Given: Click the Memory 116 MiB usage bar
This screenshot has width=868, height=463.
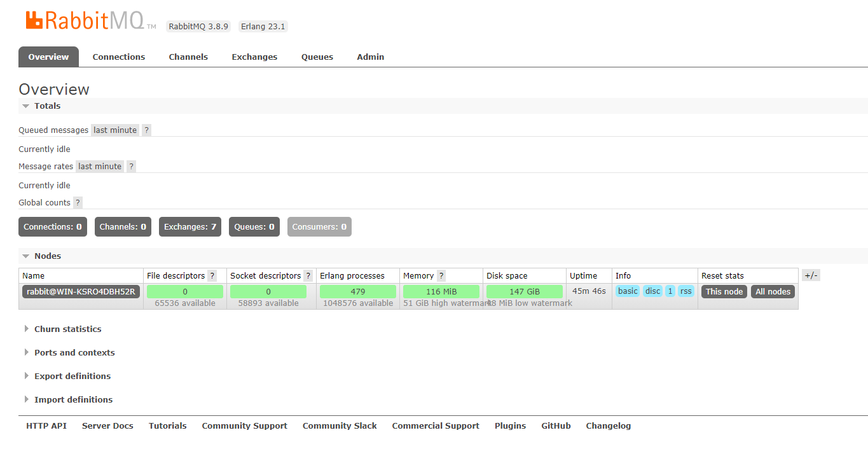Looking at the screenshot, I should [441, 291].
